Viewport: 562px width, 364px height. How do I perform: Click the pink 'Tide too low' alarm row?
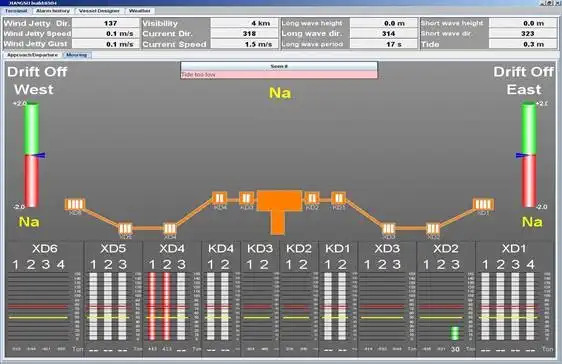[x=279, y=75]
